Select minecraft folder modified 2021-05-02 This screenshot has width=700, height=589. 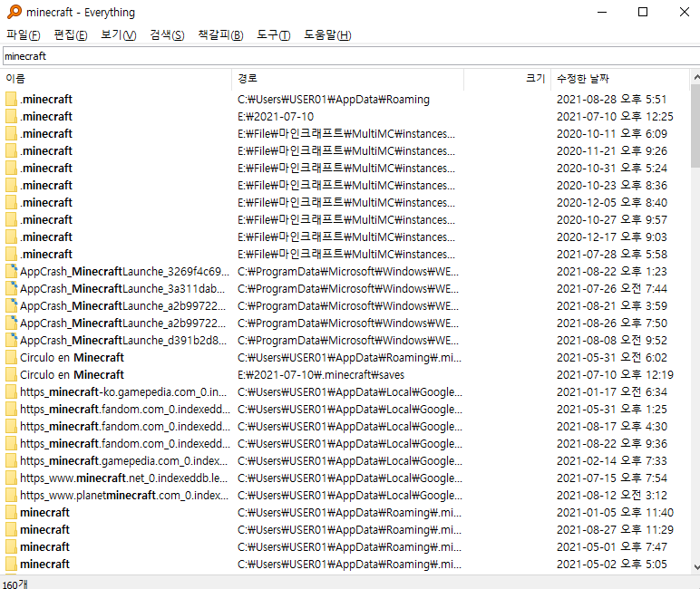(x=345, y=564)
